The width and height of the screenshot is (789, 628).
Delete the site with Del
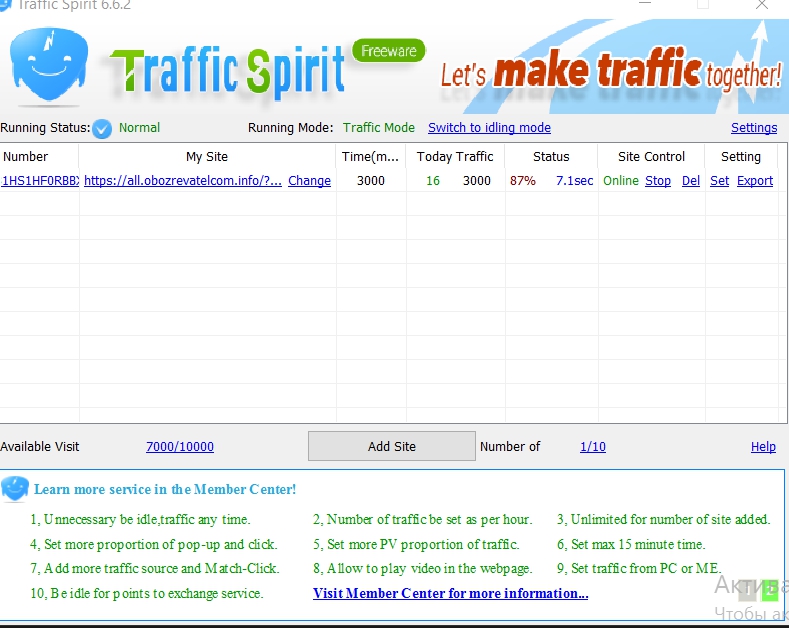[x=690, y=181]
